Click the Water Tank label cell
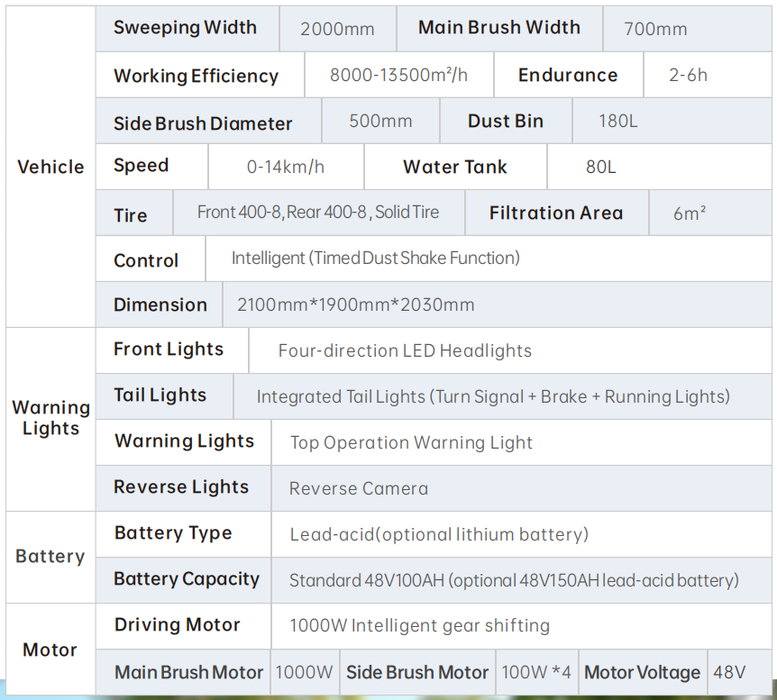Screen dimensions: 777x700 (x=455, y=167)
